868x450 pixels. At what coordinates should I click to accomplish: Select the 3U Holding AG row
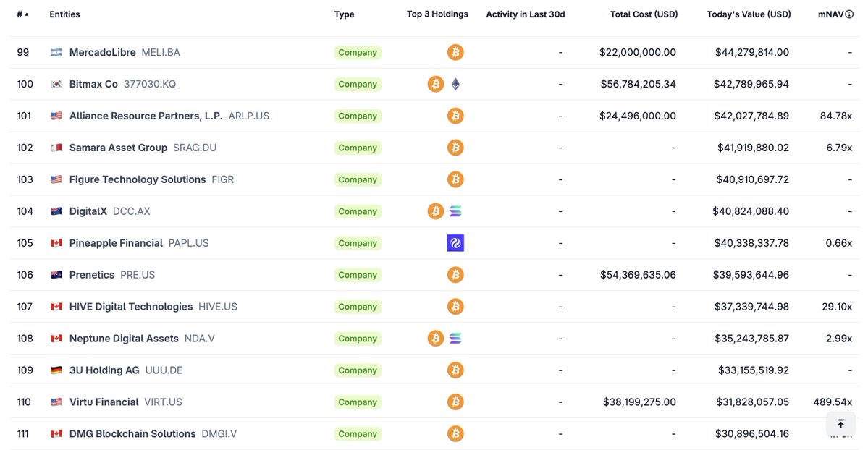(434, 370)
